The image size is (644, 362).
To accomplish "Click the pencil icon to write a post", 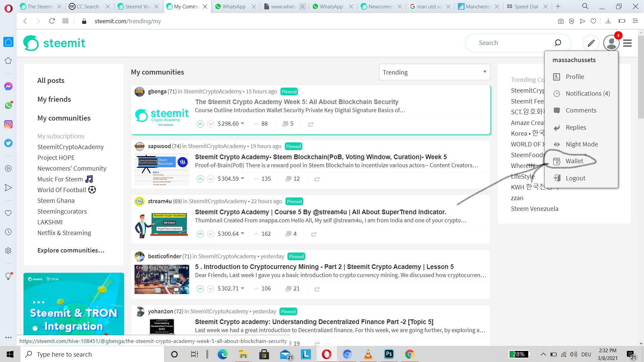I will tap(591, 43).
